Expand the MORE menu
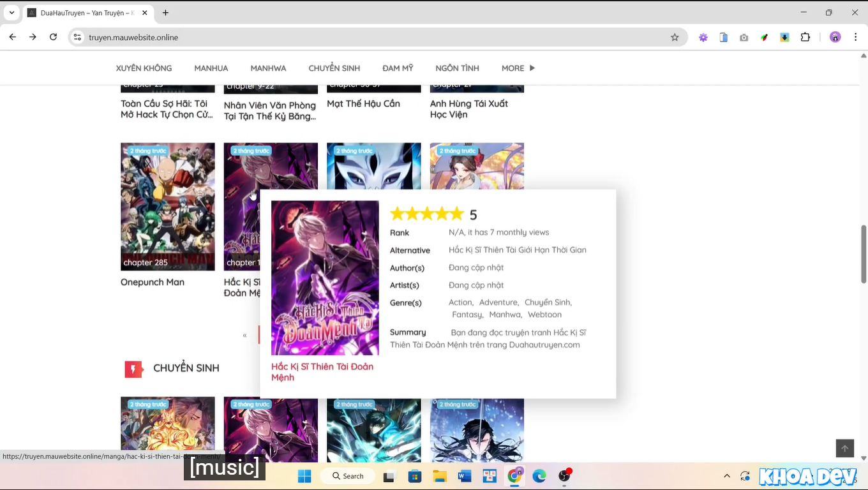The image size is (868, 490). coord(518,68)
